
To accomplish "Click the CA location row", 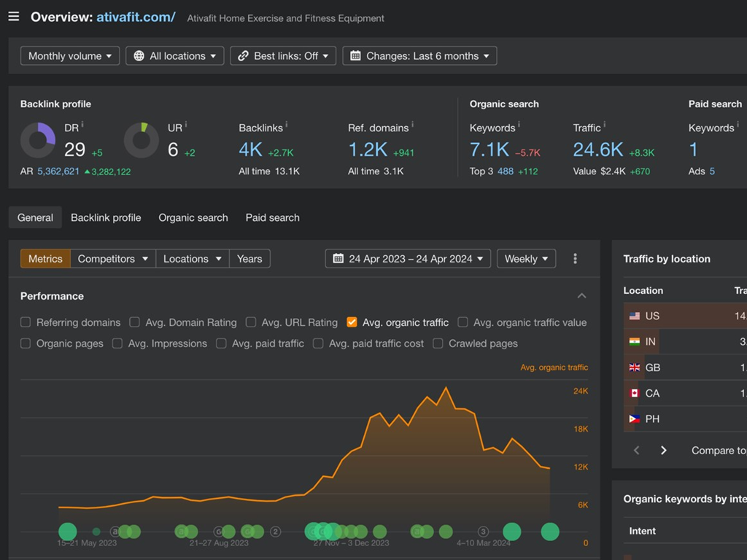I will point(685,393).
